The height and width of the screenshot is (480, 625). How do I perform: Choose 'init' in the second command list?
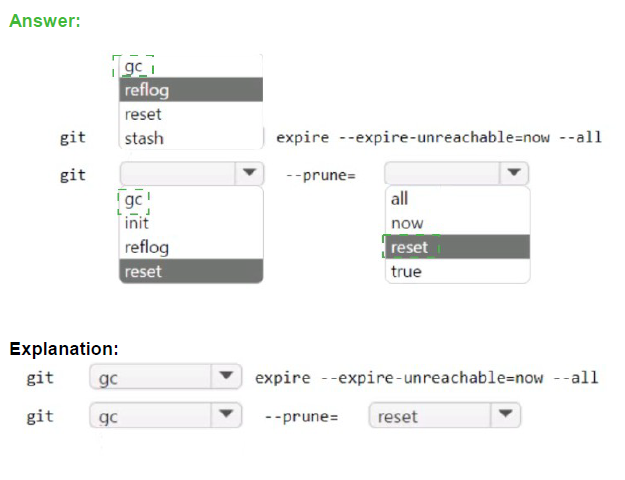coord(190,223)
